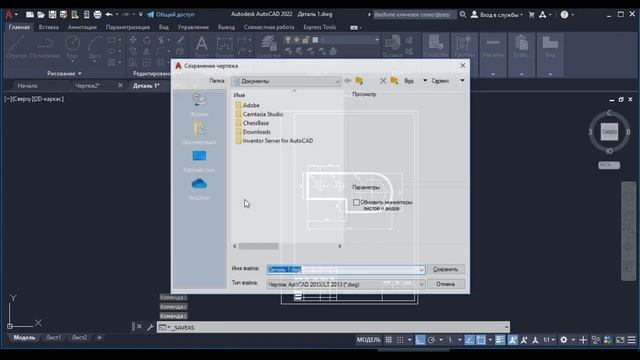Click the customize wrench icon beside command line
640x360 pixels.
(x=150, y=327)
